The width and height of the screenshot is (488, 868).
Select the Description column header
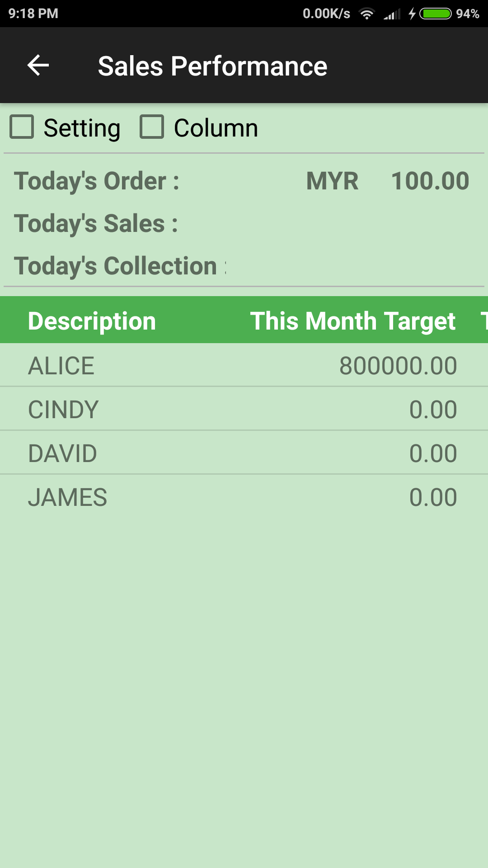(92, 321)
